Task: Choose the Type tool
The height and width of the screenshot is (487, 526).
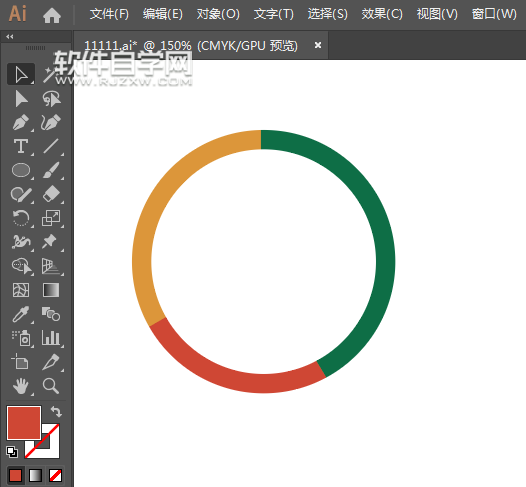Action: pyautogui.click(x=21, y=147)
